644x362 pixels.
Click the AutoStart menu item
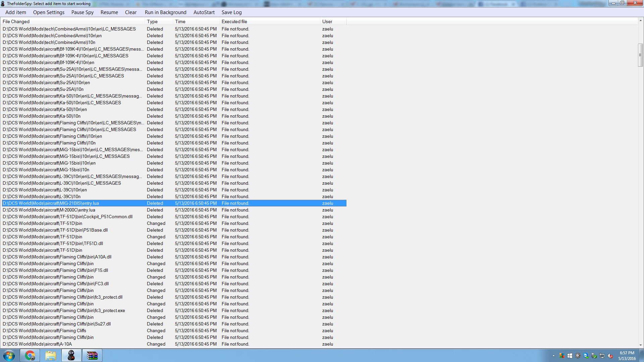(204, 12)
